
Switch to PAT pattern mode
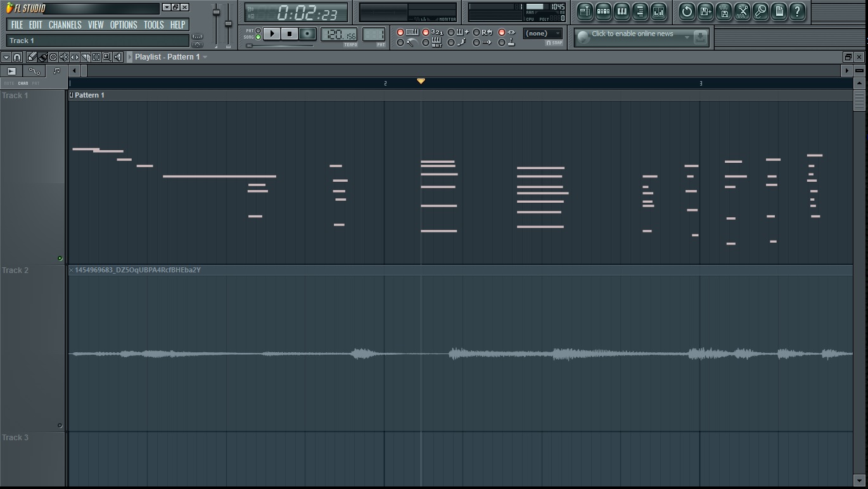258,30
